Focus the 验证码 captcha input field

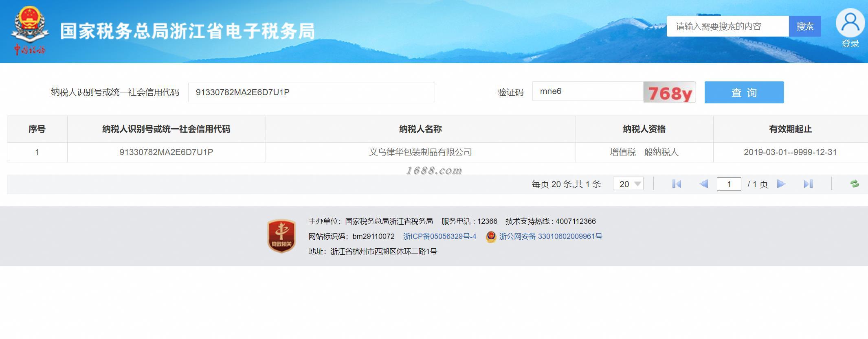[588, 92]
